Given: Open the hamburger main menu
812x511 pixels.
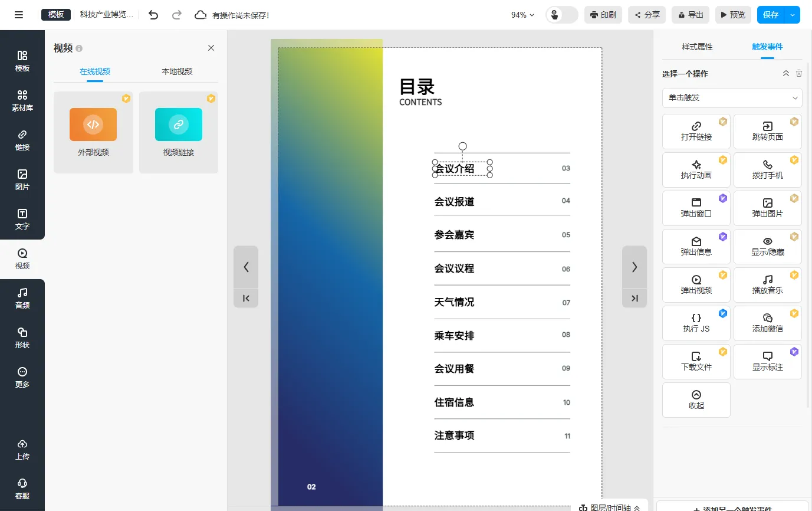Looking at the screenshot, I should [19, 15].
